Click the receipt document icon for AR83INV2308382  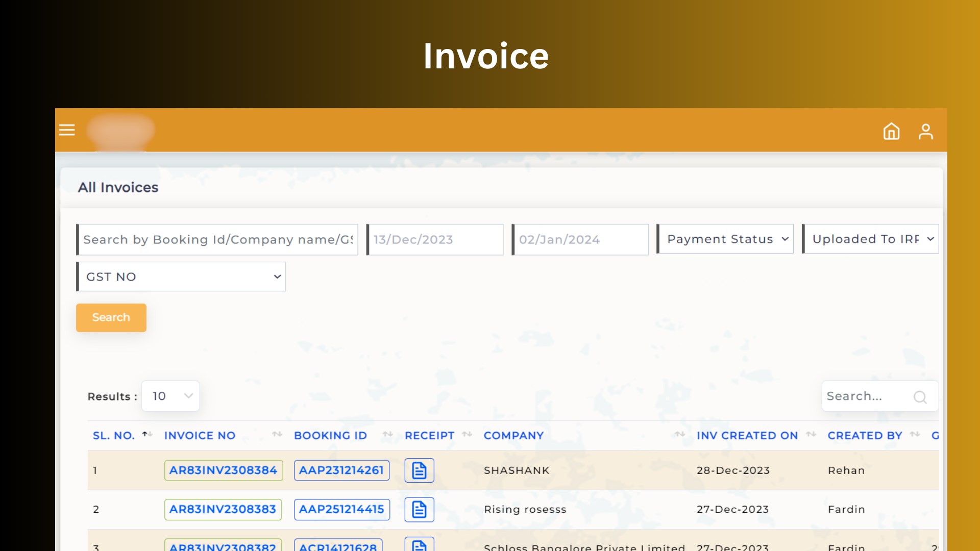click(x=419, y=545)
